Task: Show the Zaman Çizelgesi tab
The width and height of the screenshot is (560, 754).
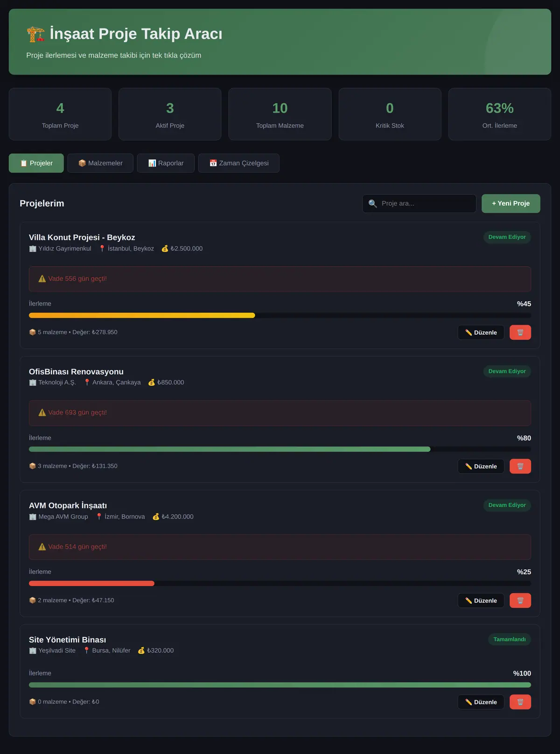Action: point(239,163)
